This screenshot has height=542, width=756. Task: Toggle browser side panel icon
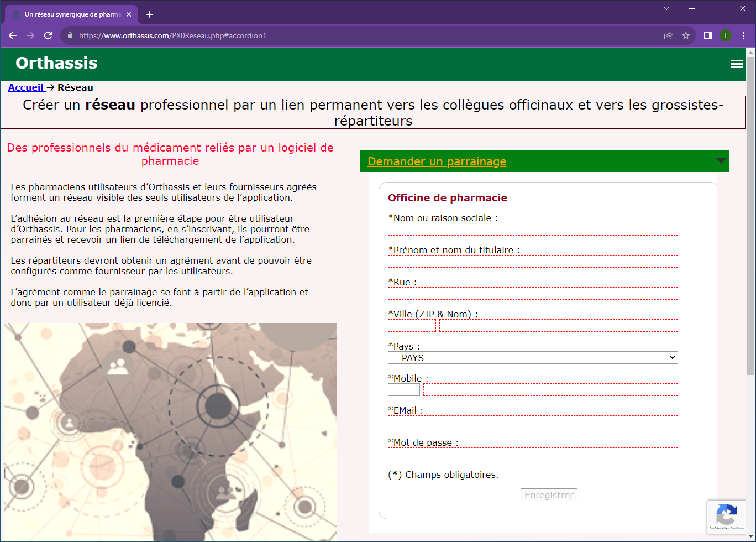coord(707,35)
